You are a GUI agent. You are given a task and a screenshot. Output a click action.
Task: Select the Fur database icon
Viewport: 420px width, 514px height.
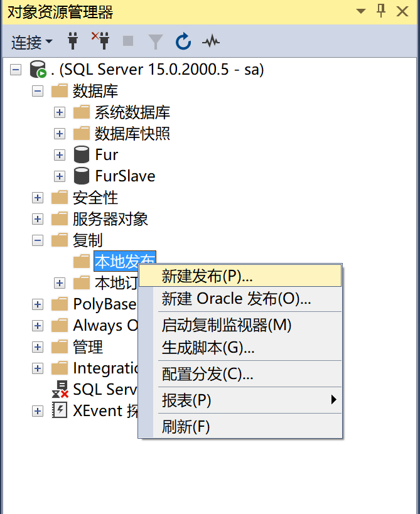click(81, 154)
